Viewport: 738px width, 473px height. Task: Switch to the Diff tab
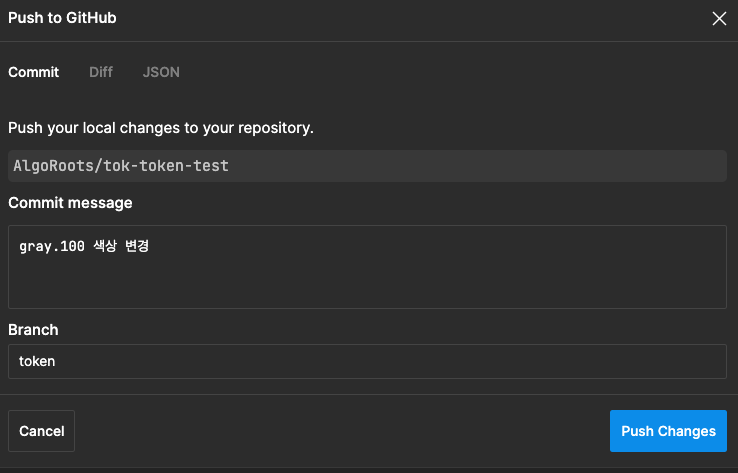coord(101,72)
